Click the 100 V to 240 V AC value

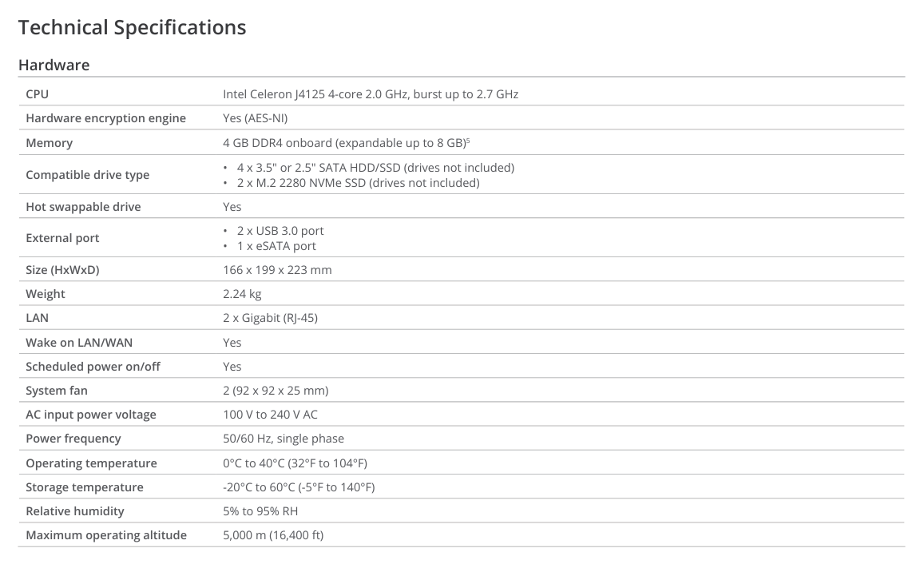270,415
